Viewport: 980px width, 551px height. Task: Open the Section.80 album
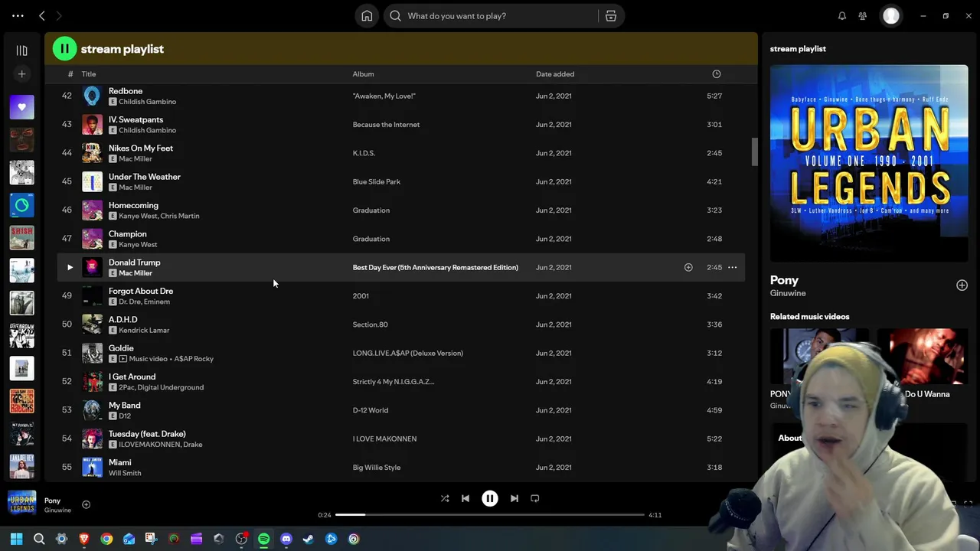(x=370, y=324)
